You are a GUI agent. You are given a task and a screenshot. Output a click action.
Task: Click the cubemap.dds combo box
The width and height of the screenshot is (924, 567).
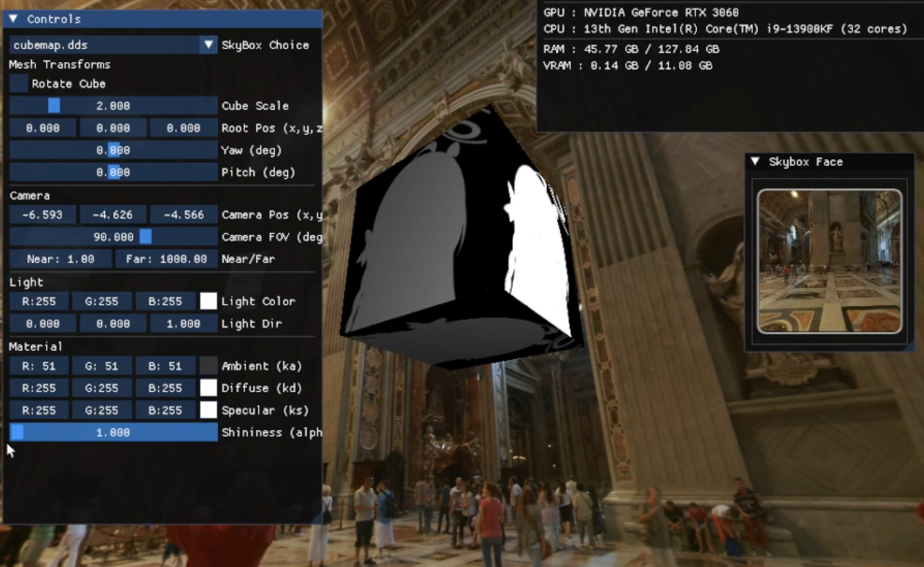click(x=105, y=45)
